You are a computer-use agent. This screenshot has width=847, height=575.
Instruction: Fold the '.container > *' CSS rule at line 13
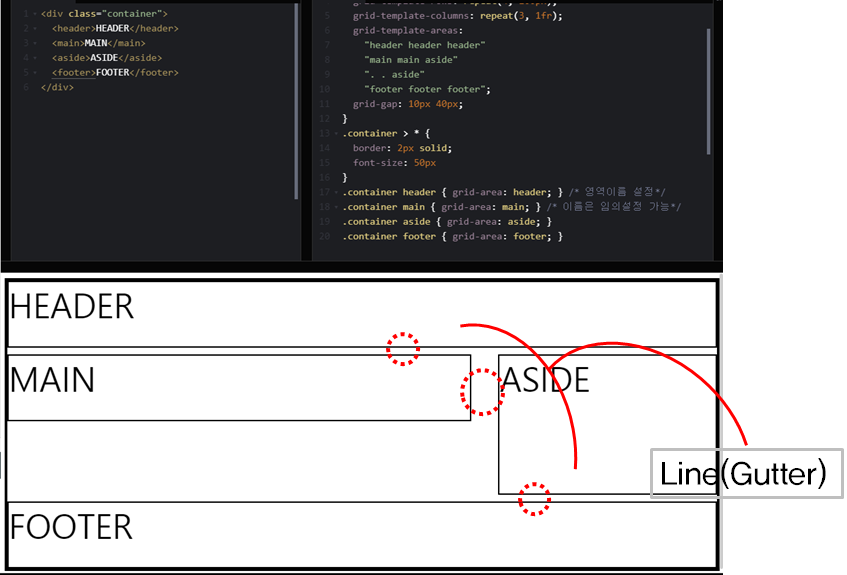point(337,133)
